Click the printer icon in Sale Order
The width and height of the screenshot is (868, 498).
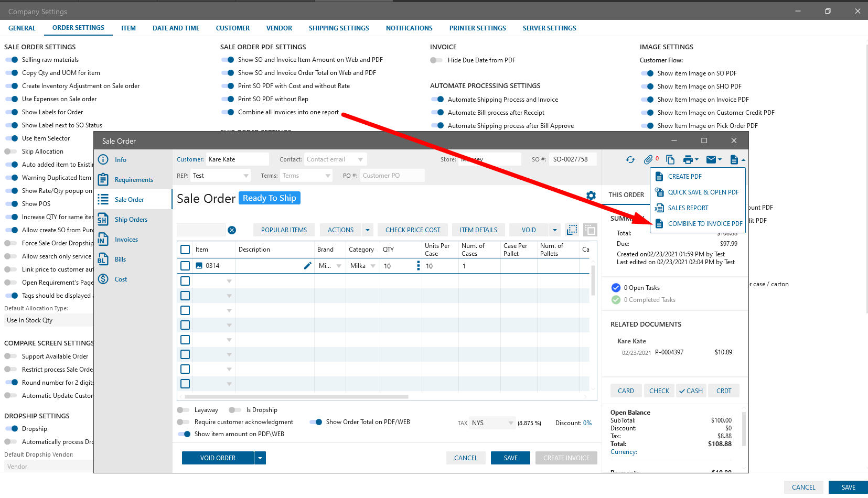pyautogui.click(x=688, y=160)
